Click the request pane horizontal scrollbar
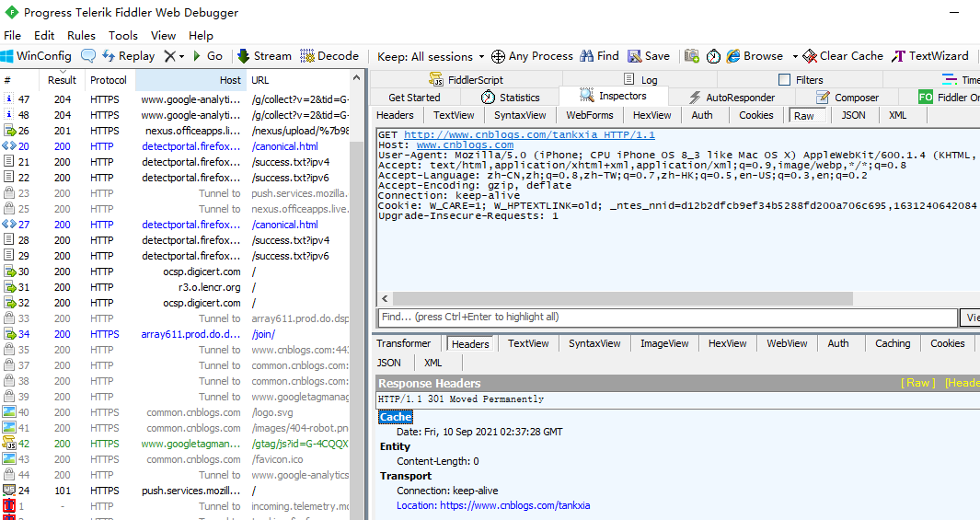 pos(622,298)
